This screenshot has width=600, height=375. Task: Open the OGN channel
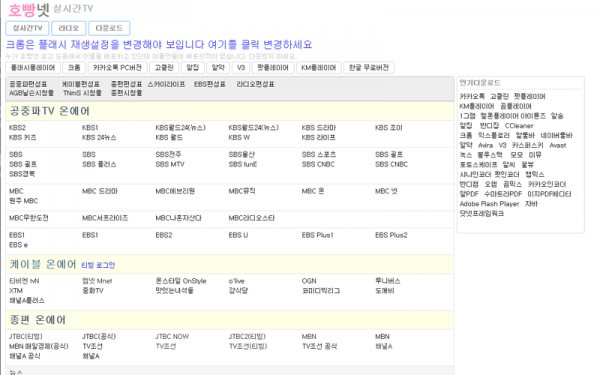[x=309, y=281]
